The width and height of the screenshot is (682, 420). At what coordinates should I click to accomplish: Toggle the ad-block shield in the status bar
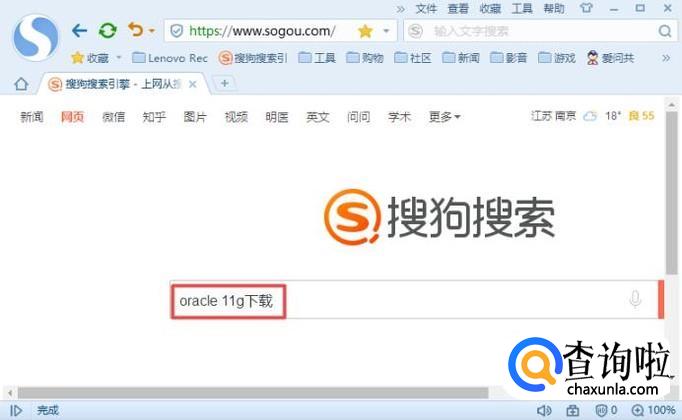(x=601, y=410)
